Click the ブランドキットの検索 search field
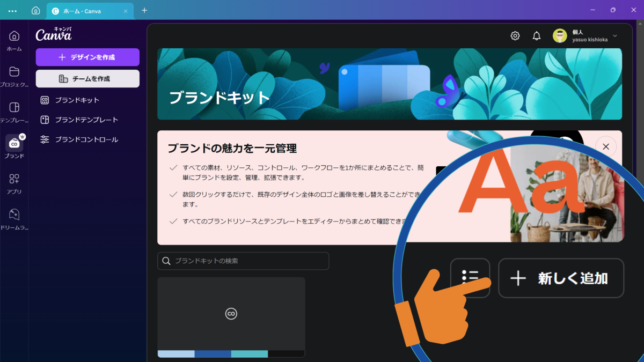644x362 pixels. 243,261
